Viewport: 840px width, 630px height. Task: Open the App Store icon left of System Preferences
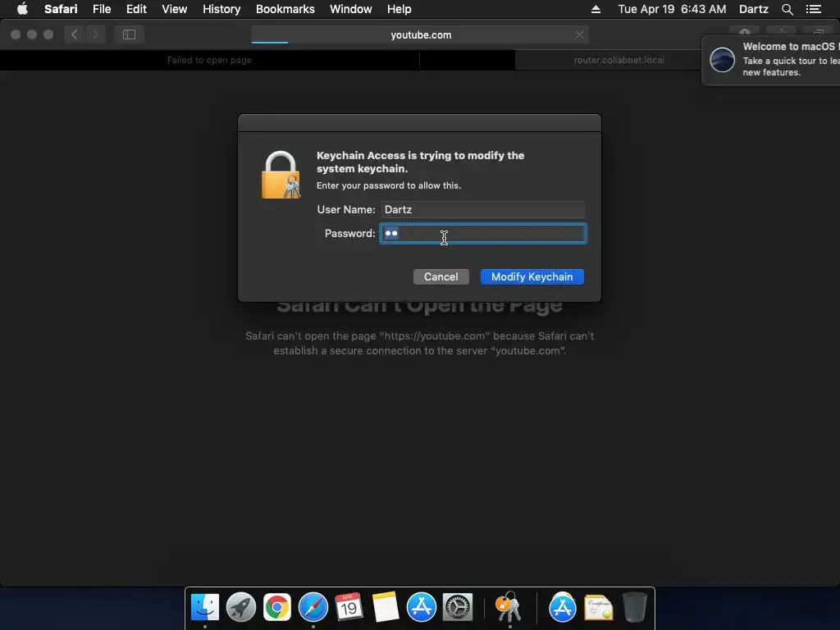421,608
